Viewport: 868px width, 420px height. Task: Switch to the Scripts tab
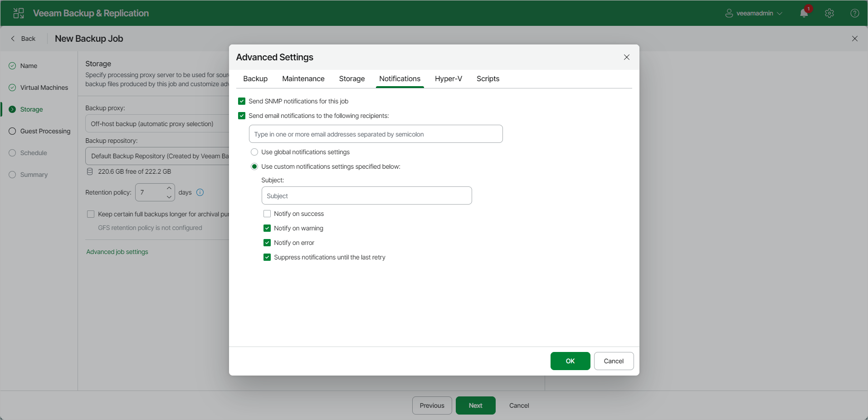[x=488, y=78]
